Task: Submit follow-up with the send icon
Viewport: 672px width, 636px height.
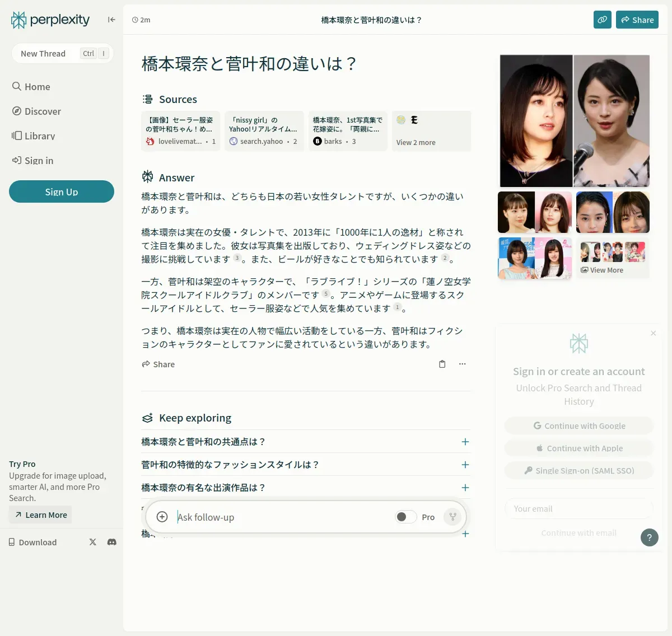Action: coord(452,517)
